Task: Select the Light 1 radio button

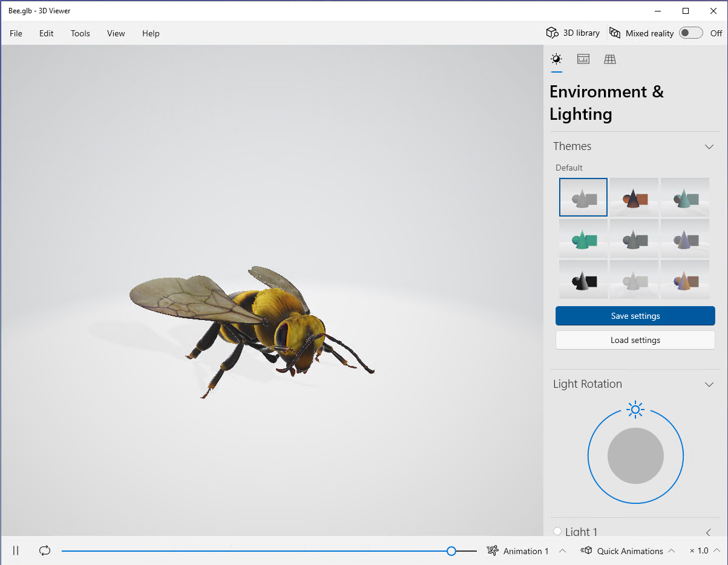Action: [x=557, y=531]
